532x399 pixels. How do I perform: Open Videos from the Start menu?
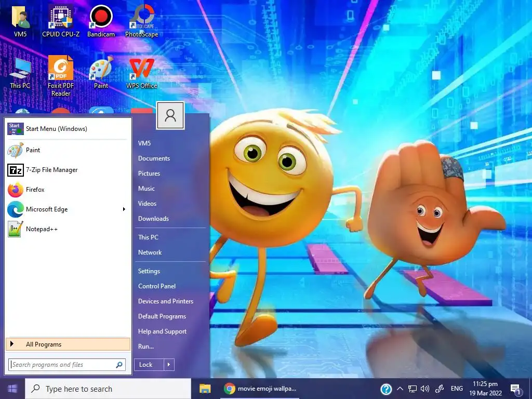tap(147, 204)
